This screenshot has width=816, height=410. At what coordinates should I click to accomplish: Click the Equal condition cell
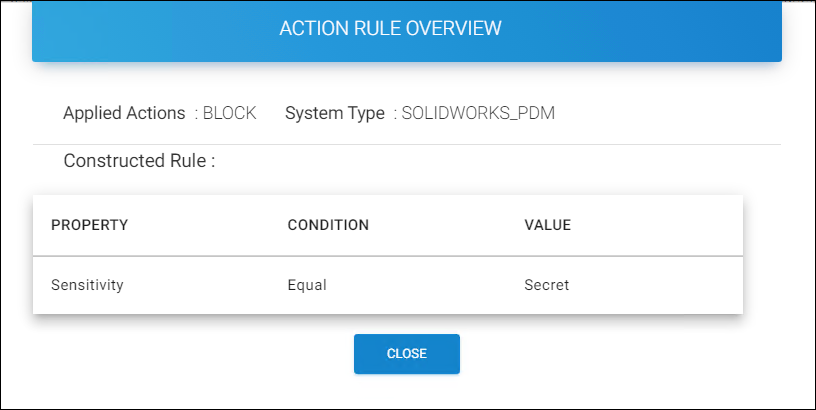click(307, 285)
